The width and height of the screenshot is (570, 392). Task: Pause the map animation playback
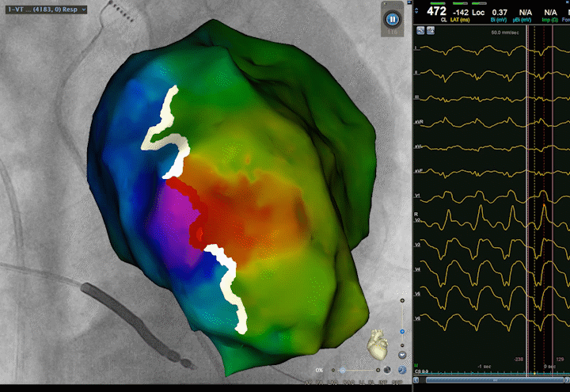point(392,19)
